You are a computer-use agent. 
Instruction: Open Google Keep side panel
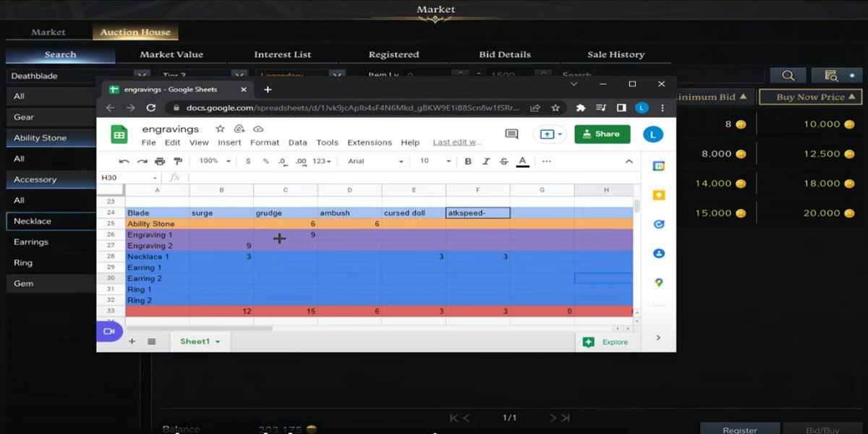659,195
